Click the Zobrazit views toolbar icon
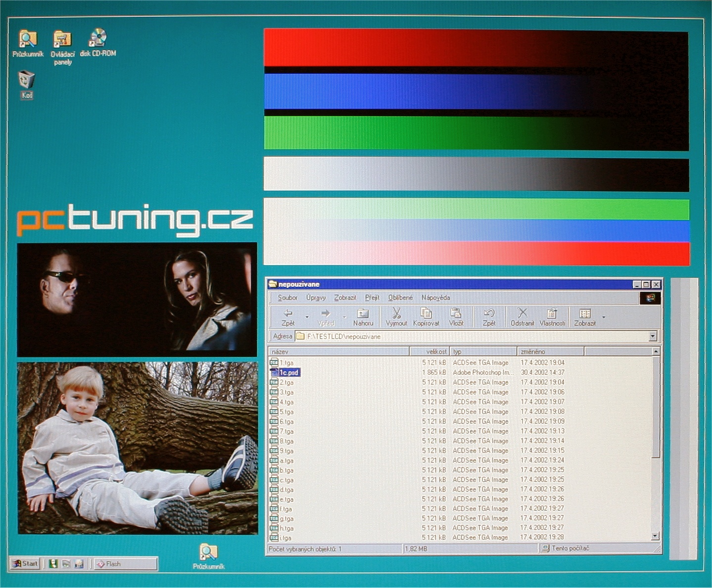This screenshot has width=712, height=588. pos(585,317)
